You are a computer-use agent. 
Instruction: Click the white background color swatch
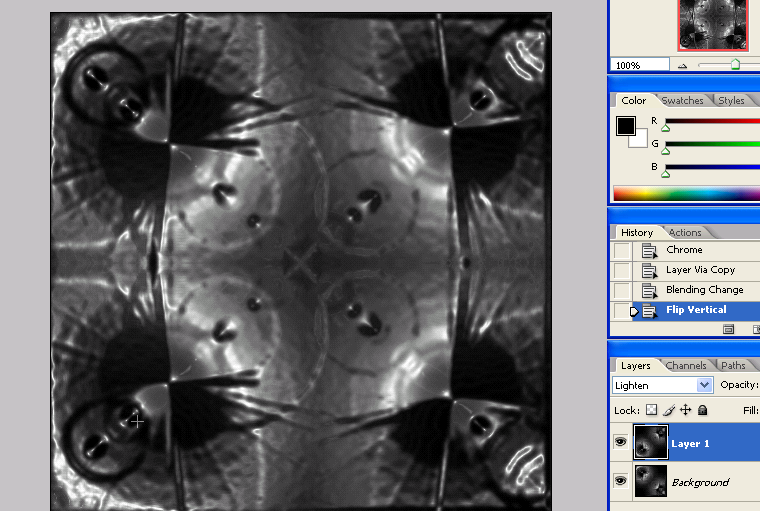coord(641,140)
